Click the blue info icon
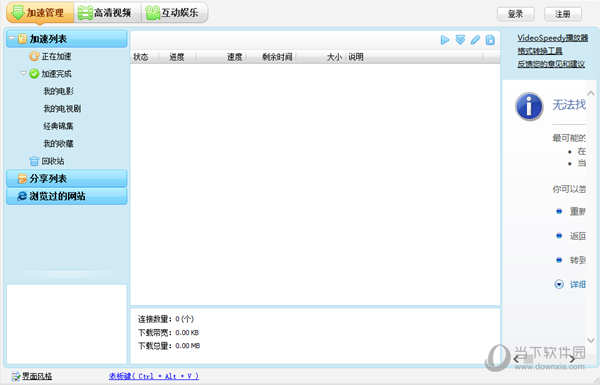 529,106
